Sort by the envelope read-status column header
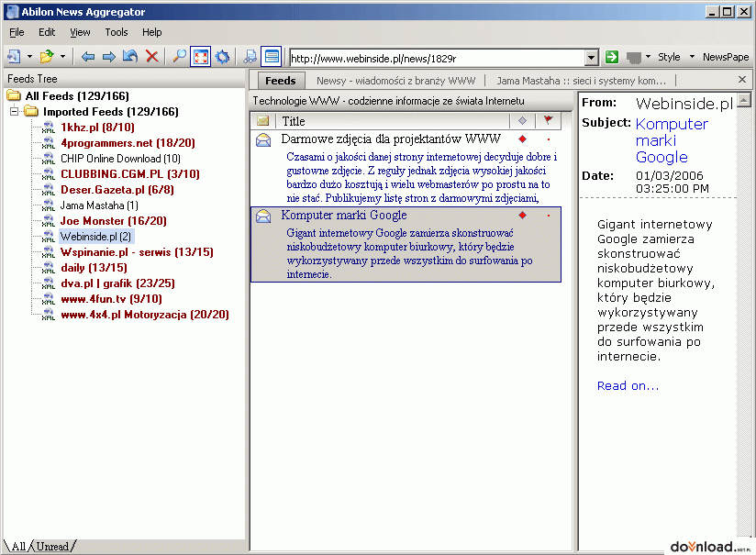 point(263,121)
